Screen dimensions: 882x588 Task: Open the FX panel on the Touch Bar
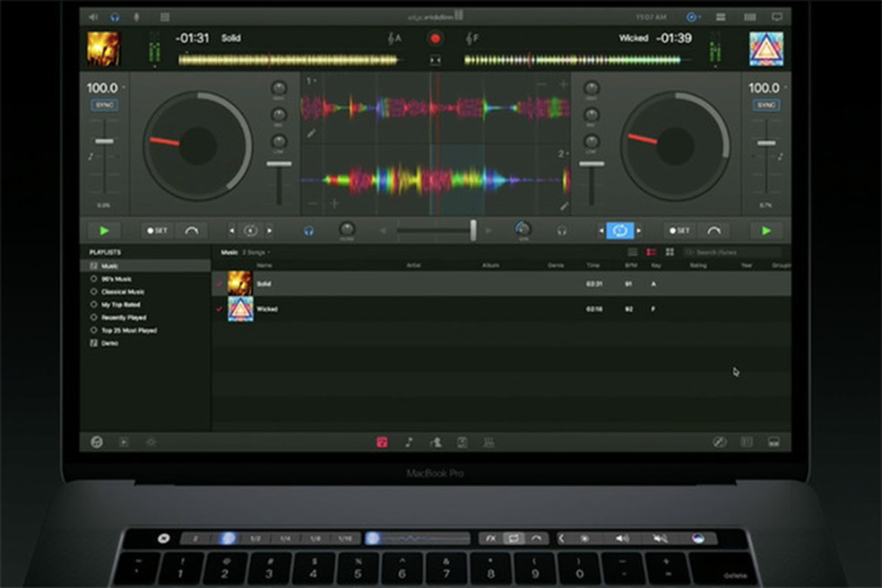491,538
